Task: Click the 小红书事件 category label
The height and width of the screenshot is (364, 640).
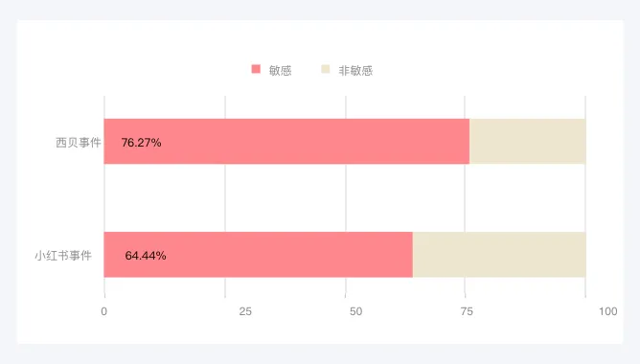Action: (x=63, y=256)
